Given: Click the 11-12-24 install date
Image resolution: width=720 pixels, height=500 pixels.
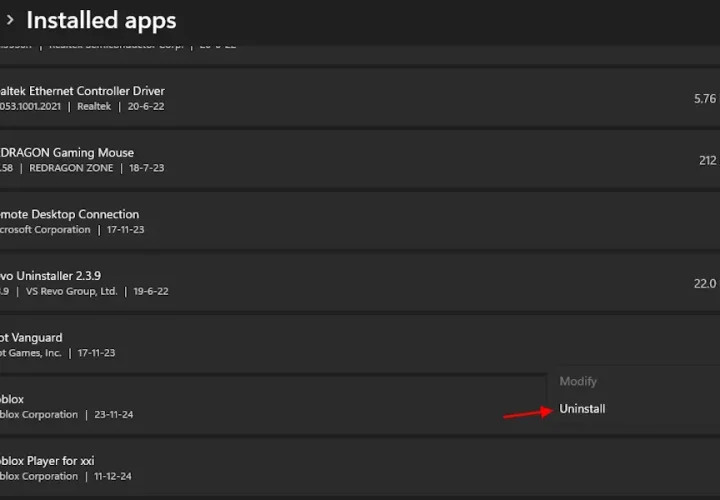Looking at the screenshot, I should (x=112, y=476).
